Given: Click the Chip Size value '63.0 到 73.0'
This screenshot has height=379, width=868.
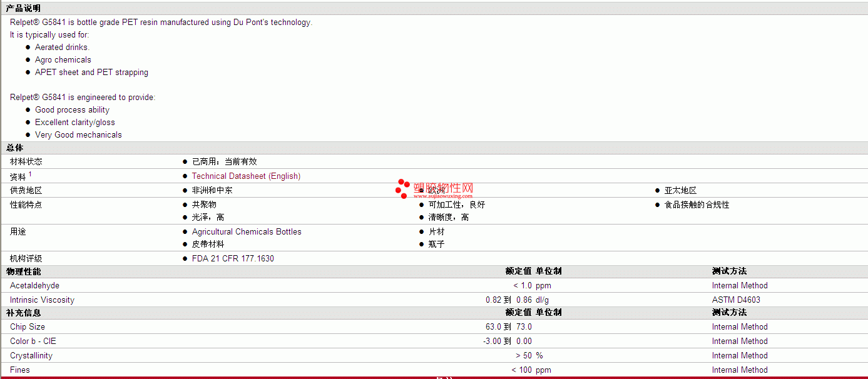Looking at the screenshot, I should [509, 327].
